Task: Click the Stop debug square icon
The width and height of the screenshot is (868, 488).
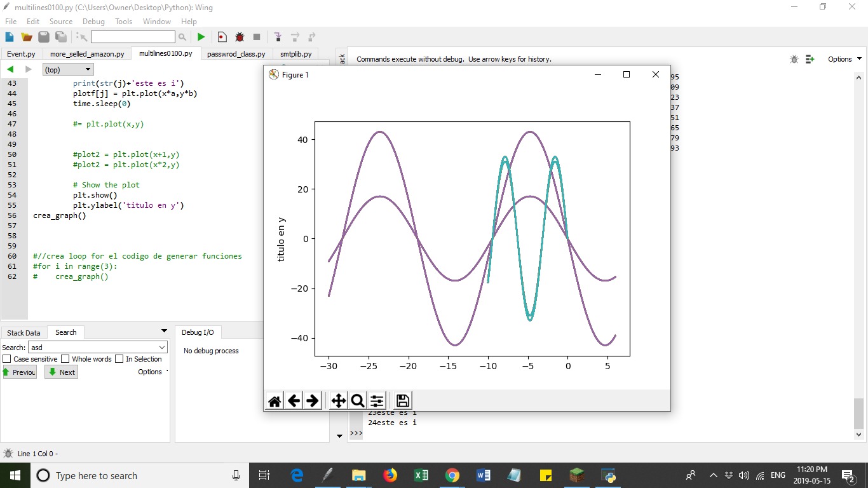Action: [x=257, y=37]
